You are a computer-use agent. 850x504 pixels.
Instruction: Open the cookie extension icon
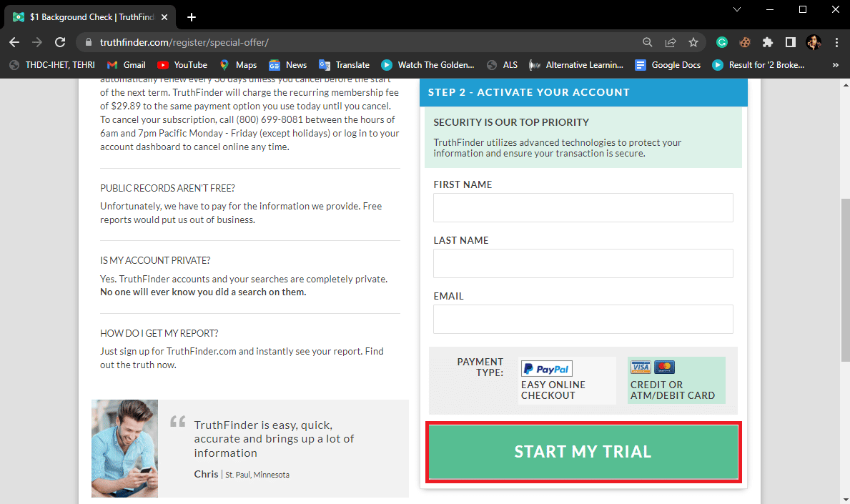745,42
